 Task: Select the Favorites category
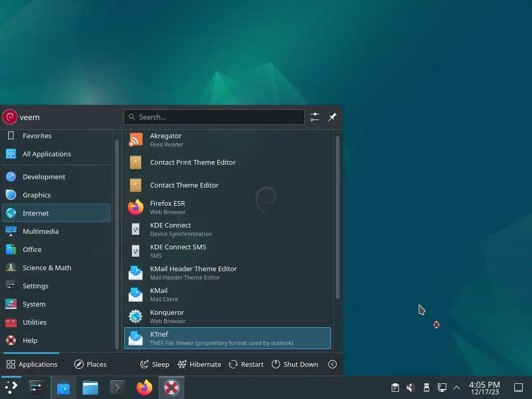point(56,136)
